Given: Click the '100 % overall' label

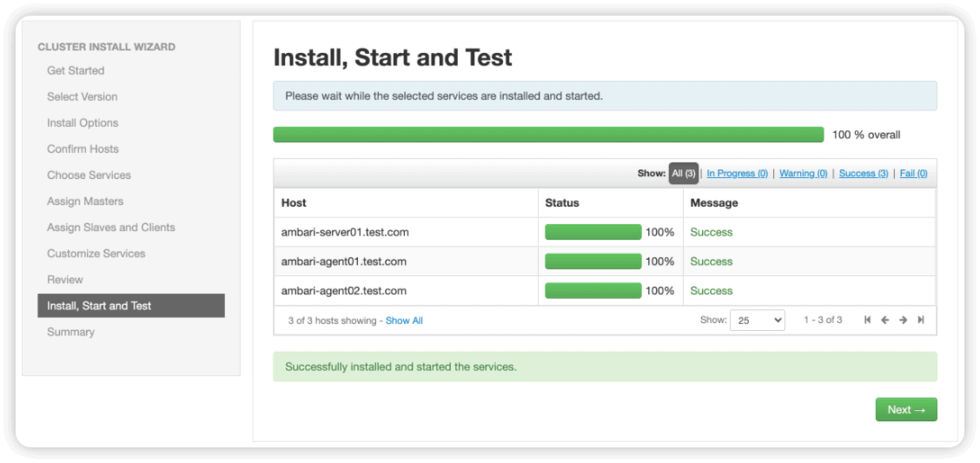Looking at the screenshot, I should [x=866, y=135].
